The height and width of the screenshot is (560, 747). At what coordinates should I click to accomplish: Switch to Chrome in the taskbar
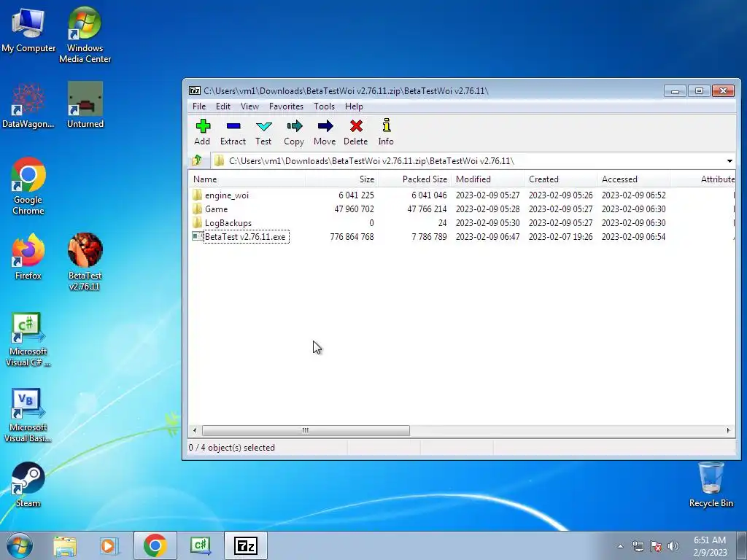click(x=155, y=545)
